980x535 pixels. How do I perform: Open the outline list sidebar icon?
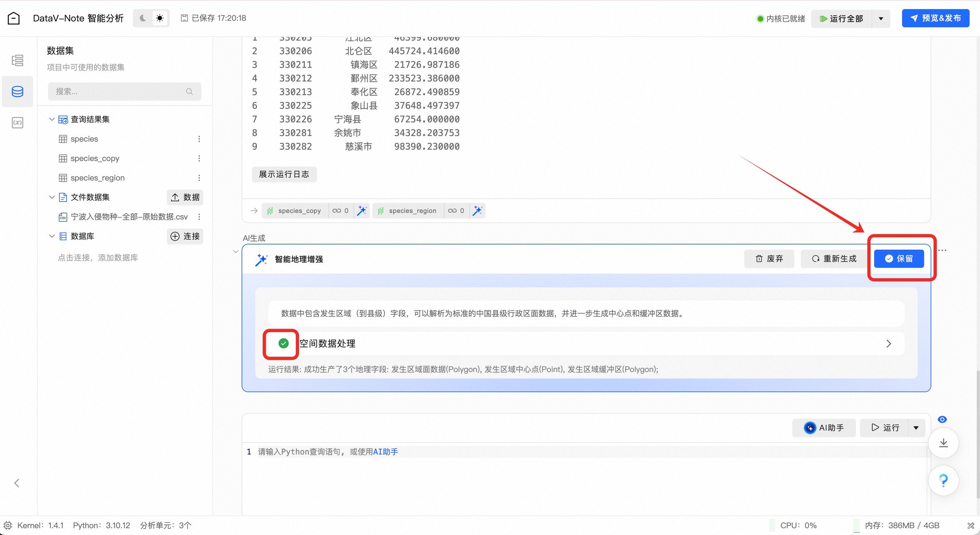17,60
